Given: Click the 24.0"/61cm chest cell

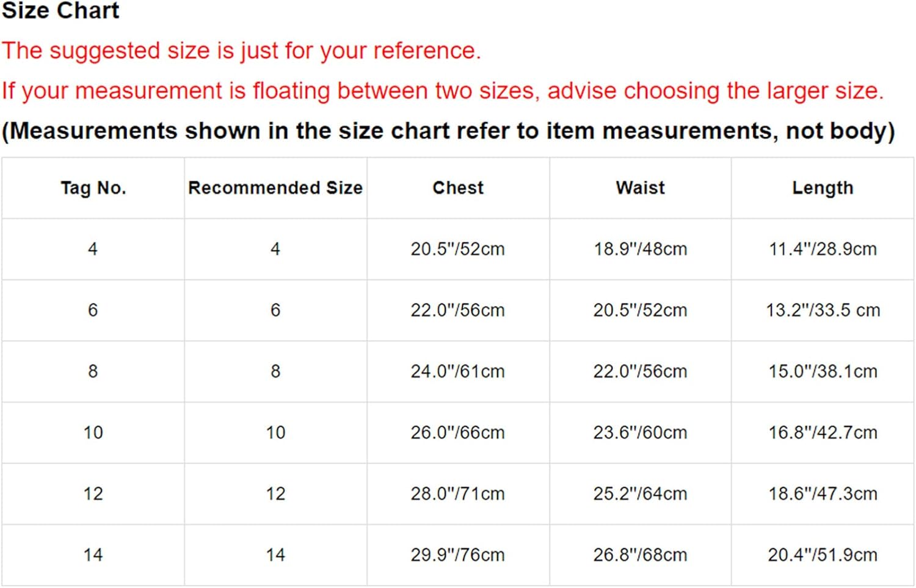Looking at the screenshot, I should 458,371.
